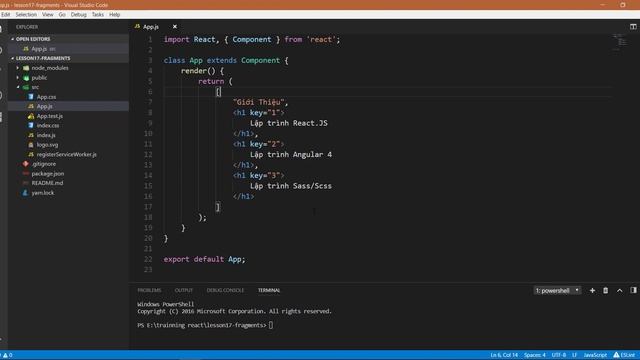This screenshot has width=640, height=360.
Task: Select App.js in the src folder
Action: click(x=44, y=106)
